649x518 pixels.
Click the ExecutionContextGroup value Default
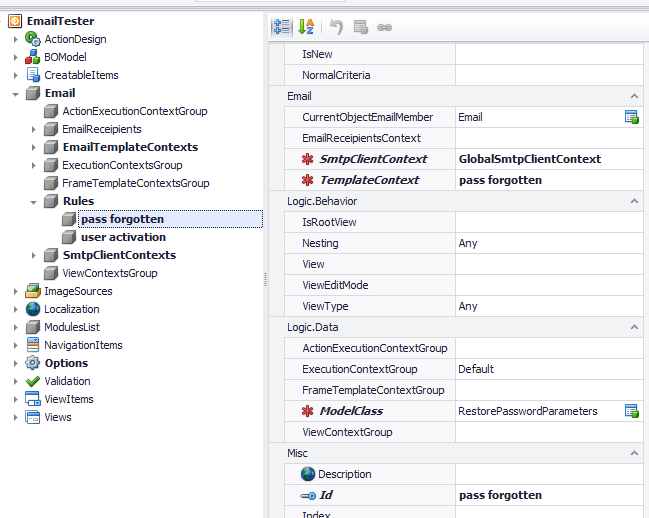476,369
